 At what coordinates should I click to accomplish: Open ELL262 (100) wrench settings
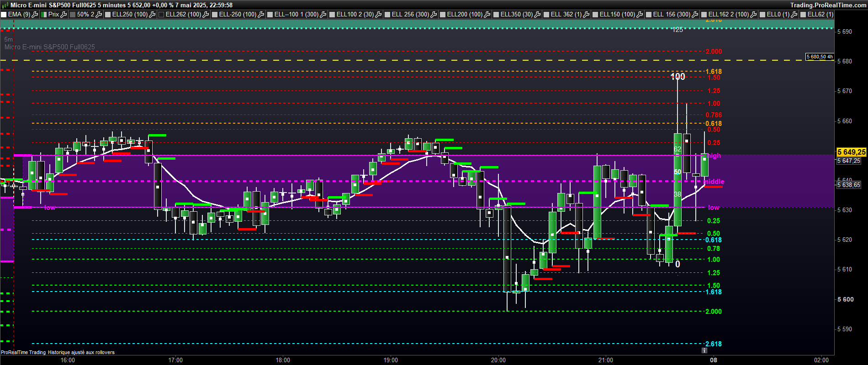coord(206,14)
